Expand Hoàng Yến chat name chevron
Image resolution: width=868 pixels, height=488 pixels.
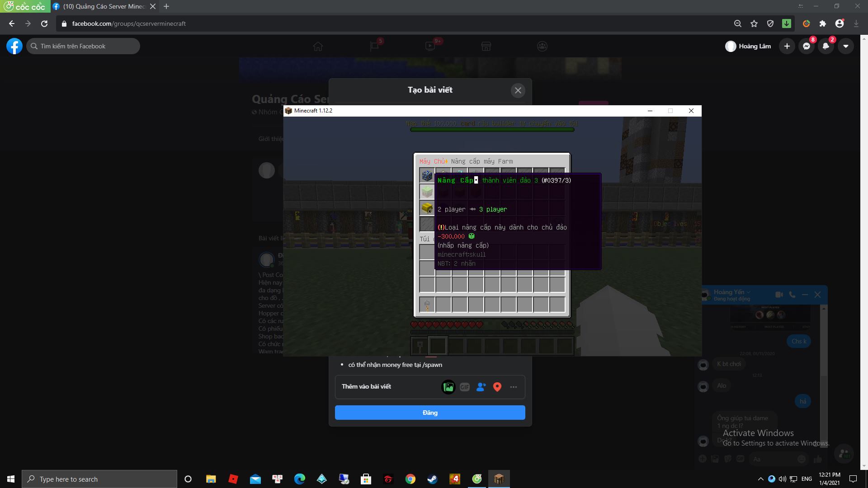coord(749,292)
